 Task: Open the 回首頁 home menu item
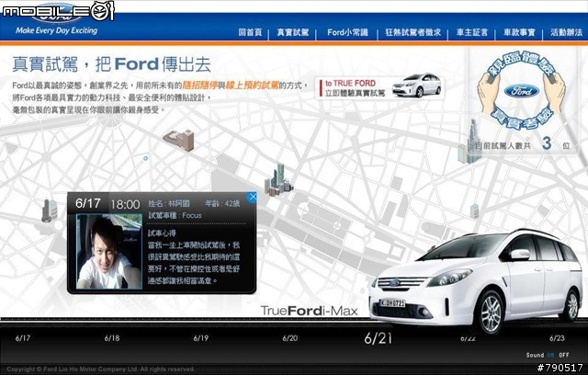click(250, 32)
